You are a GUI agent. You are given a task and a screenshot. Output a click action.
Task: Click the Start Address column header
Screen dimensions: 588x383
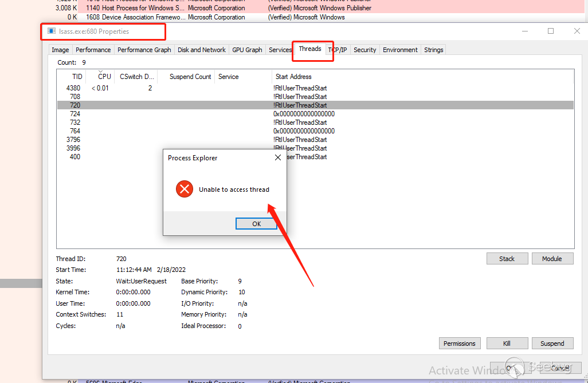pyautogui.click(x=422, y=77)
